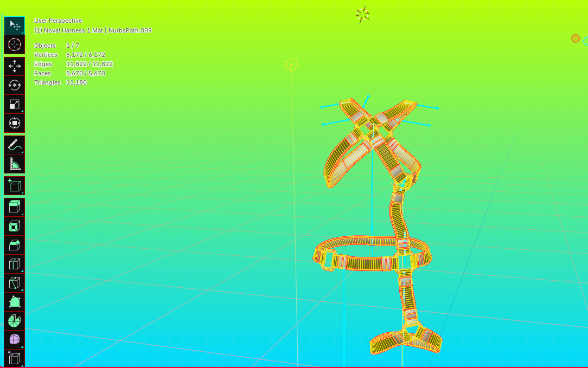Activate the combined Transform tool
Image resolution: width=588 pixels, height=368 pixels.
click(14, 123)
